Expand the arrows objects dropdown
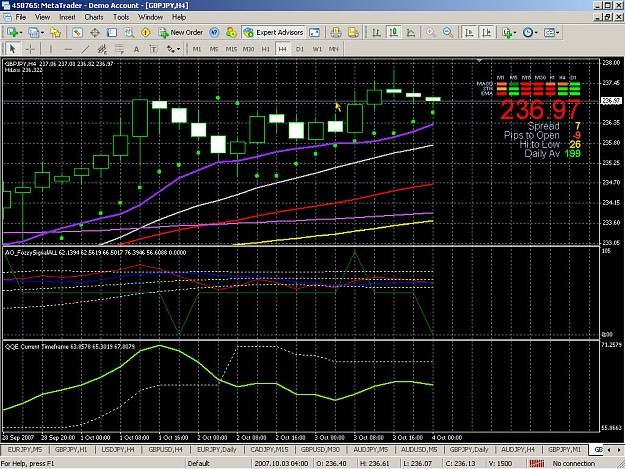Viewport: 625px width, 469px height. (x=178, y=49)
